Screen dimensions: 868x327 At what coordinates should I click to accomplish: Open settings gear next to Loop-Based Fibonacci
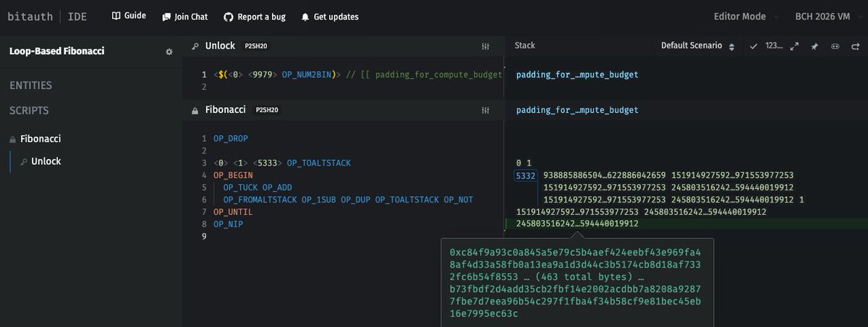(x=169, y=52)
